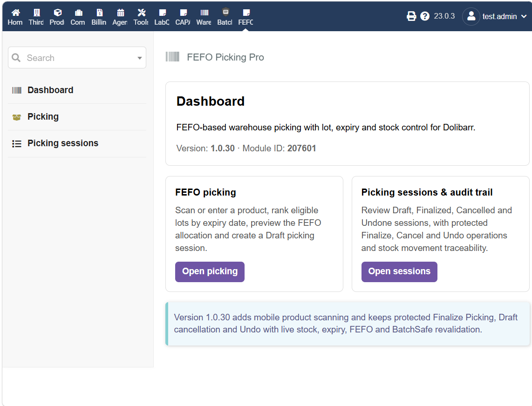Viewport: 532px width, 406px height.
Task: Click the FEFO-based warehouse picking description
Action: point(326,128)
